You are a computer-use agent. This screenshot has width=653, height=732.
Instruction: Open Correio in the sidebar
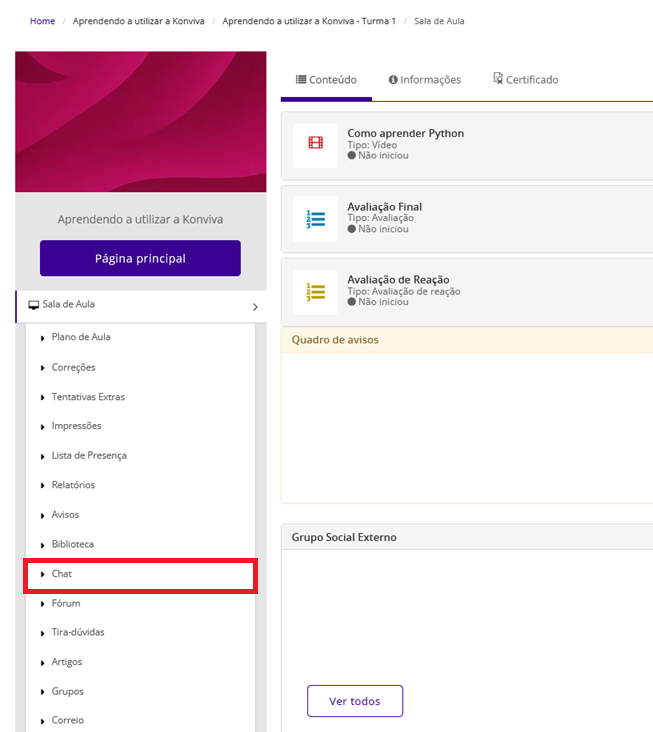[67, 720]
